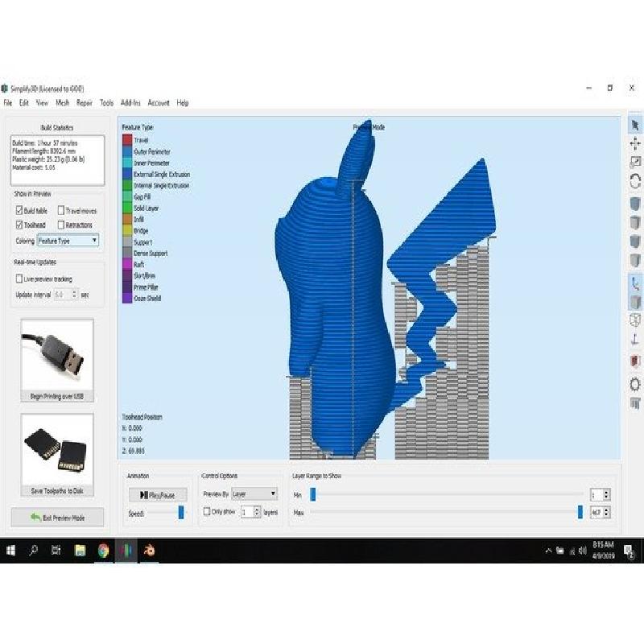
Task: Open the File menu
Action: click(x=8, y=103)
